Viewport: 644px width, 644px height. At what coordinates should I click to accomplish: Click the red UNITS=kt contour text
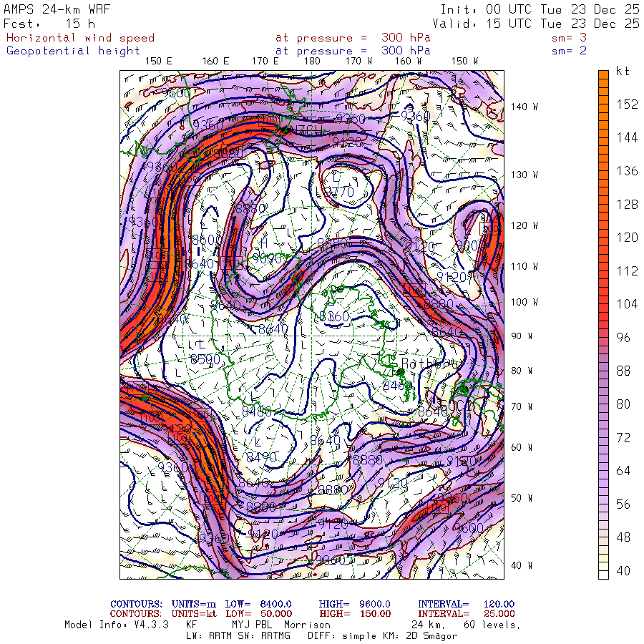pos(194,614)
